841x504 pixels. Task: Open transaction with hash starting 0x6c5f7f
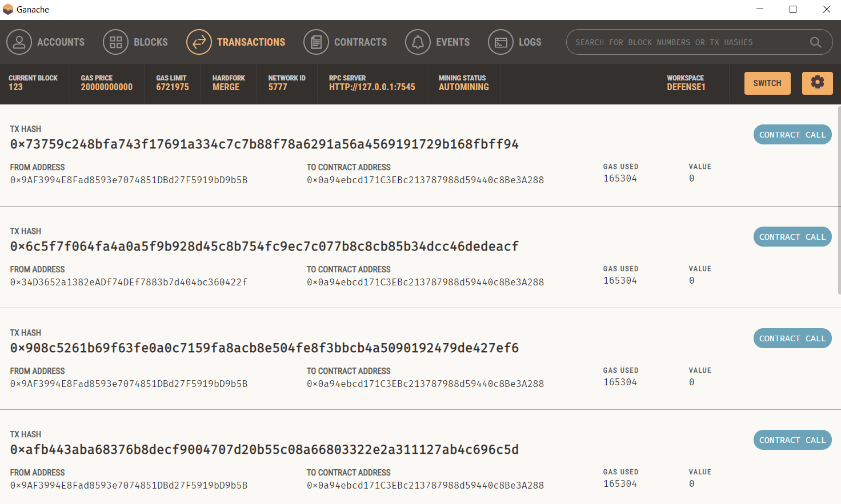(264, 247)
